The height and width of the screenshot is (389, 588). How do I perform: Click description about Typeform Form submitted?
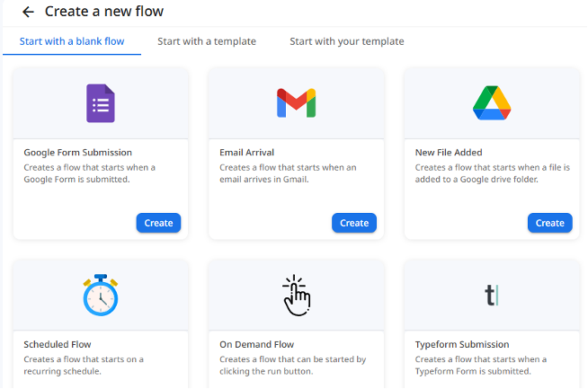pyautogui.click(x=481, y=366)
